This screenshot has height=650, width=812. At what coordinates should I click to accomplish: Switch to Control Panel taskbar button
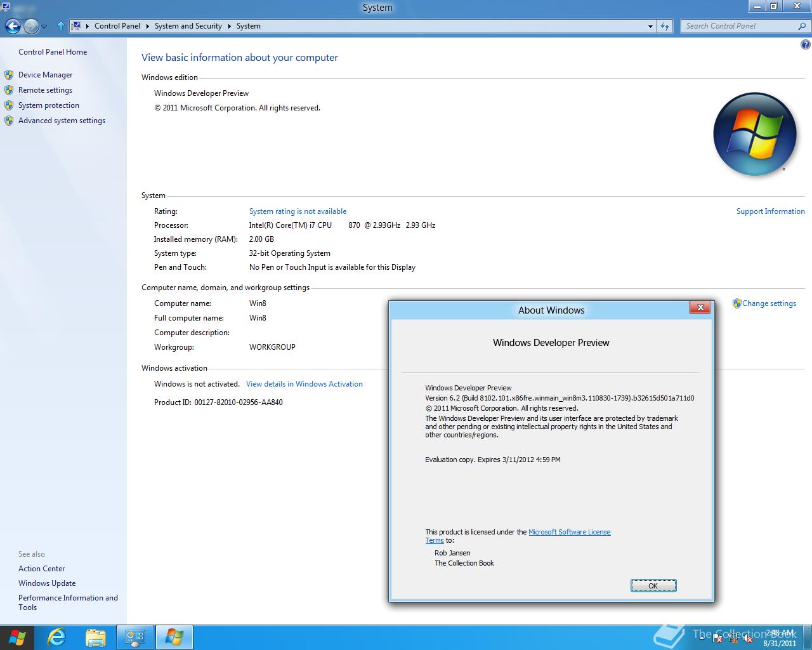click(x=134, y=637)
